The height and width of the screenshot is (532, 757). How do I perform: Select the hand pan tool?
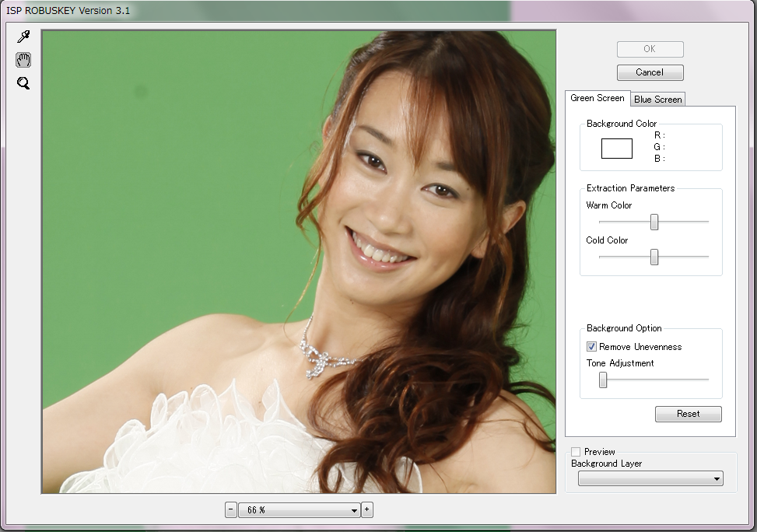point(23,60)
